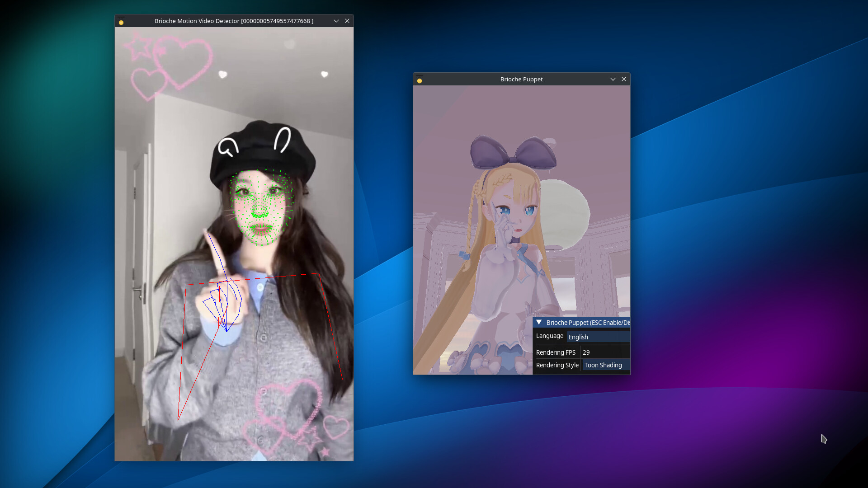This screenshot has height=488, width=868.
Task: Click the green face landmark overlay on the video
Action: pyautogui.click(x=260, y=203)
